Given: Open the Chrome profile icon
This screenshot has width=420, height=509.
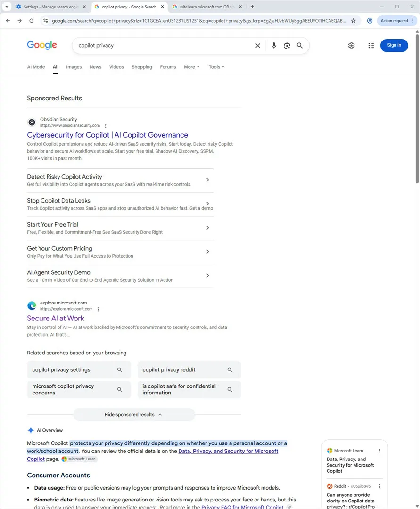Looking at the screenshot, I should (x=370, y=21).
